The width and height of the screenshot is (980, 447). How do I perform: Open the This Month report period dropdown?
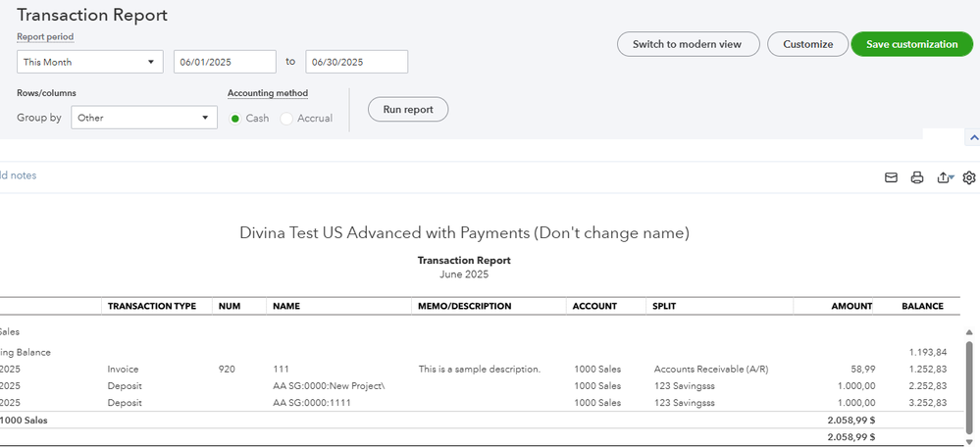89,62
